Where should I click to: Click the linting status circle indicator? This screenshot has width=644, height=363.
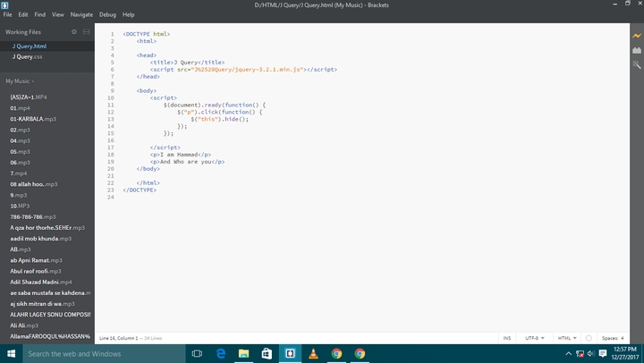(589, 338)
